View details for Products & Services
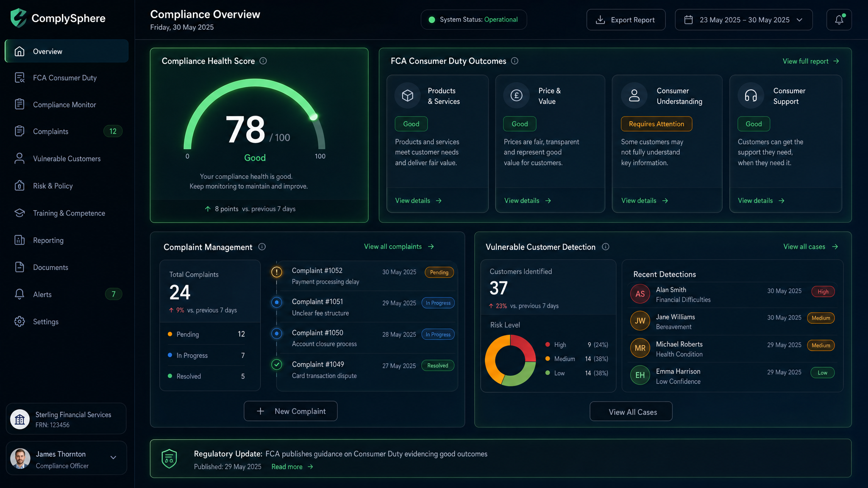The width and height of the screenshot is (868, 488). 418,200
